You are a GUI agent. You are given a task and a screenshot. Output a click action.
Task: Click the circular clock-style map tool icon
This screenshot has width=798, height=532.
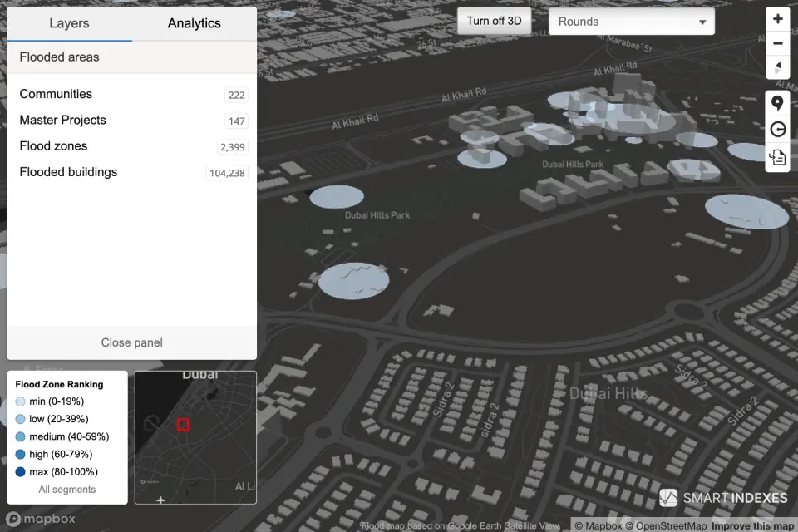[778, 130]
